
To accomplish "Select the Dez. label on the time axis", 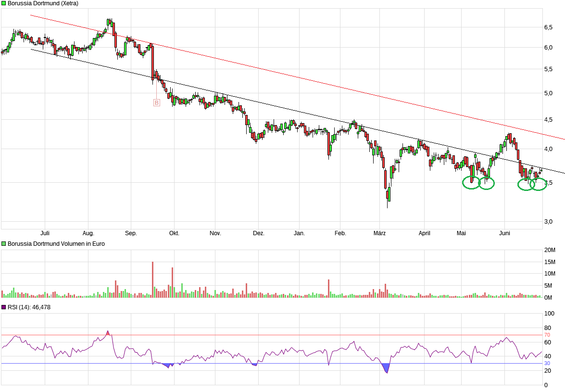I will pyautogui.click(x=259, y=233).
